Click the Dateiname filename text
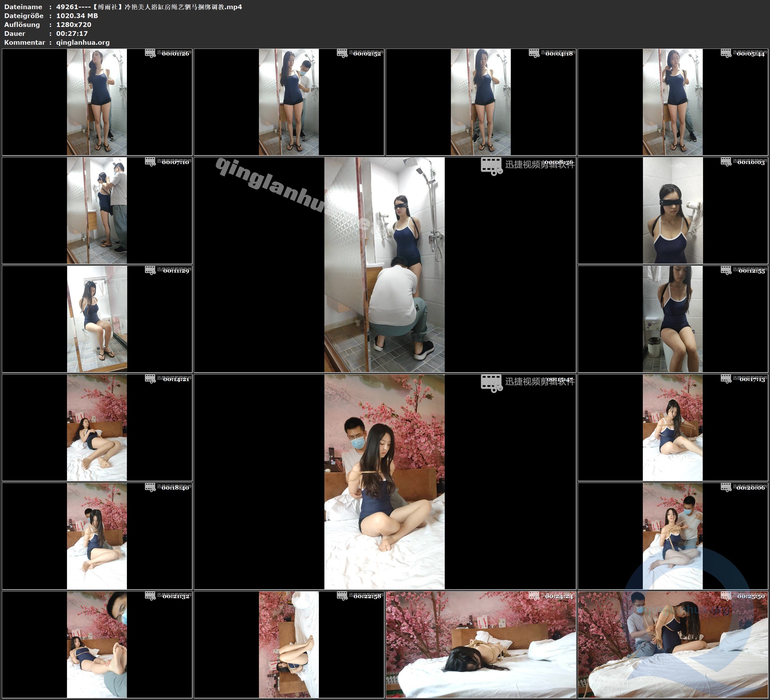 [149, 7]
